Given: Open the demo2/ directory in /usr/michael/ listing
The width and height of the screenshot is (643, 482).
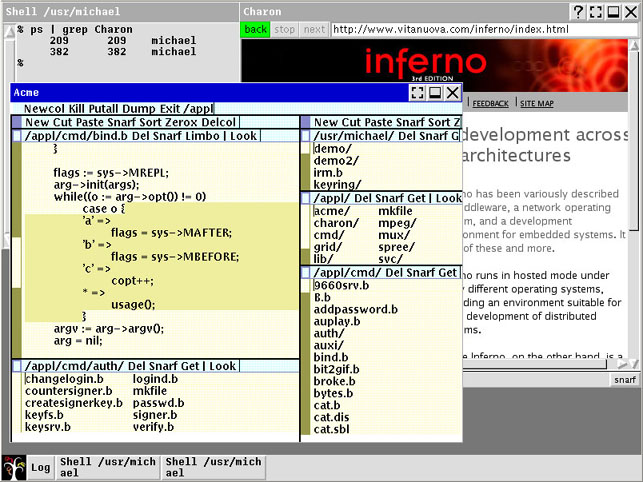Looking at the screenshot, I should coord(335,160).
